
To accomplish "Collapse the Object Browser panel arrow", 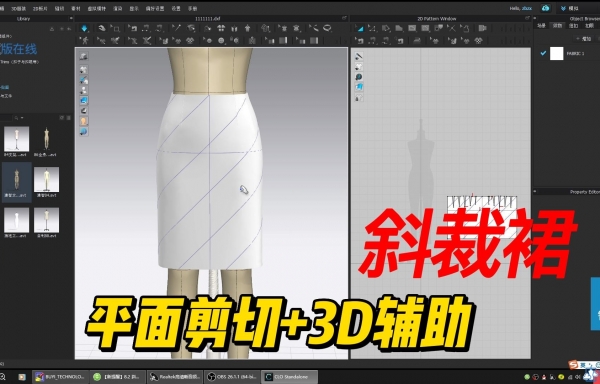I will click(x=536, y=18).
